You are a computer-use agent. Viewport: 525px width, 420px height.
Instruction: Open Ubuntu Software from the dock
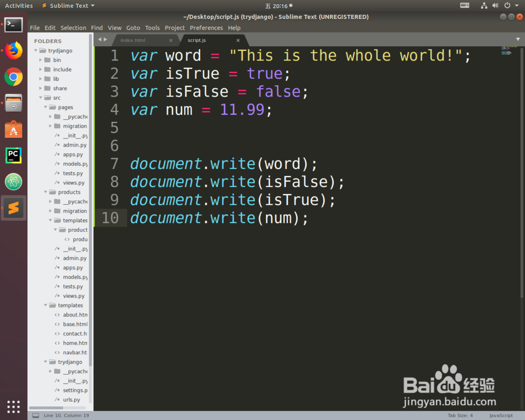click(14, 129)
